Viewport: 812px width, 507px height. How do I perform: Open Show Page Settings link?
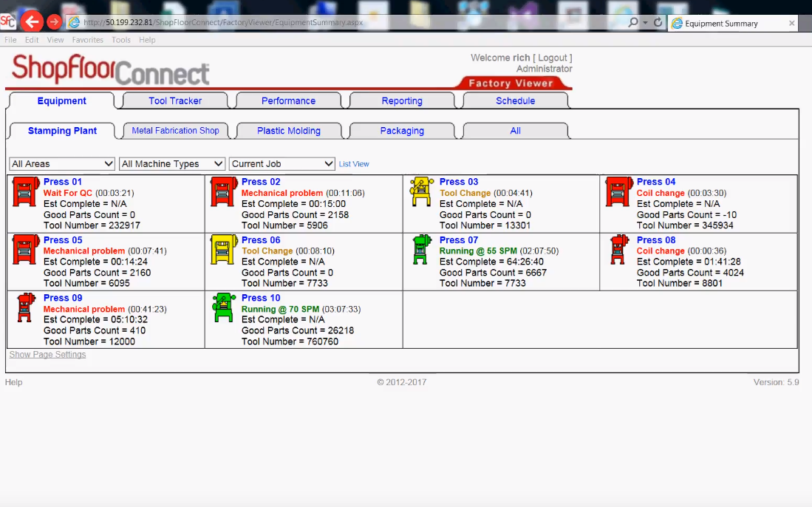click(47, 355)
